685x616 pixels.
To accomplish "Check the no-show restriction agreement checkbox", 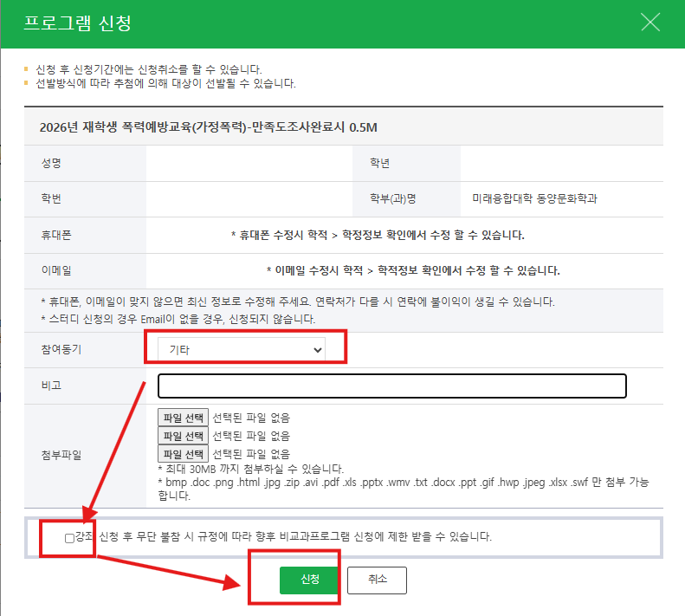I will pos(69,538).
